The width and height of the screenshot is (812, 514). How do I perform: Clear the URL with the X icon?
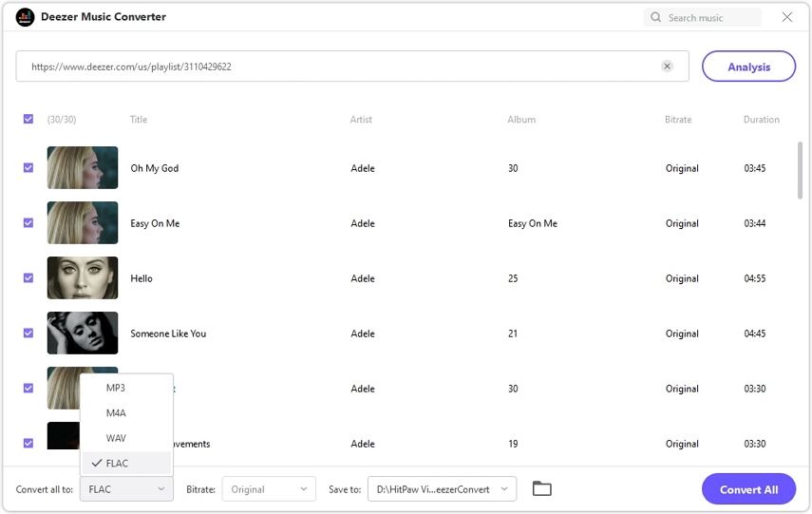point(667,67)
